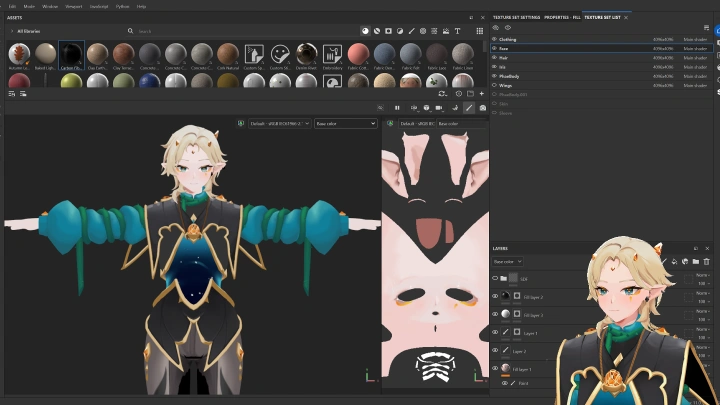This screenshot has width=720, height=405.
Task: Toggle visibility of Clothing texture set
Action: click(495, 39)
